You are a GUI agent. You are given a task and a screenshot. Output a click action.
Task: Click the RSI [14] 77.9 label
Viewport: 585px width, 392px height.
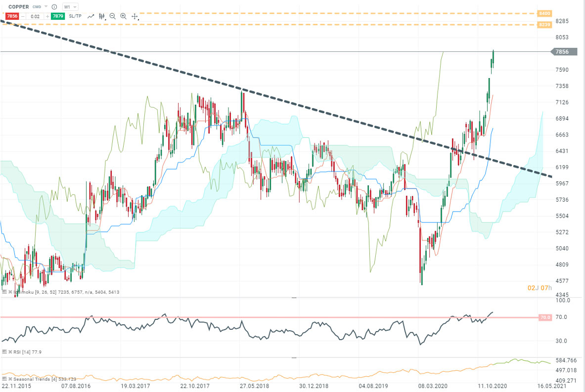28,352
